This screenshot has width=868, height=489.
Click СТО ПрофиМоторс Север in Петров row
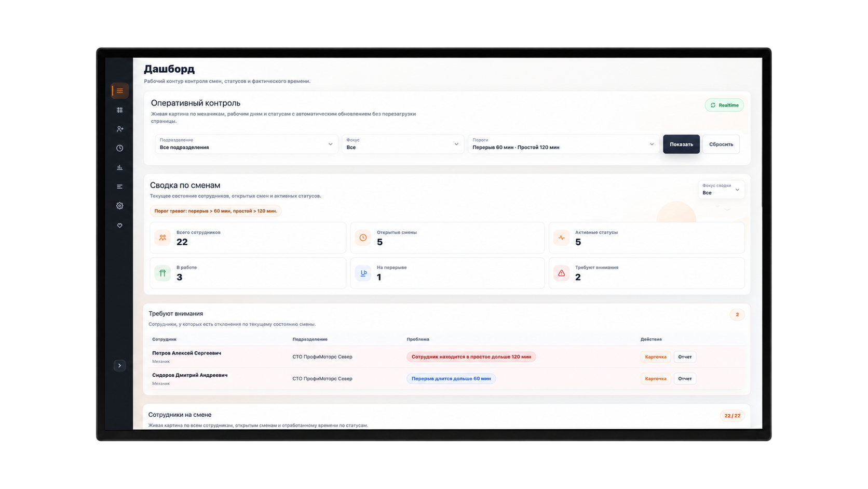tap(322, 356)
